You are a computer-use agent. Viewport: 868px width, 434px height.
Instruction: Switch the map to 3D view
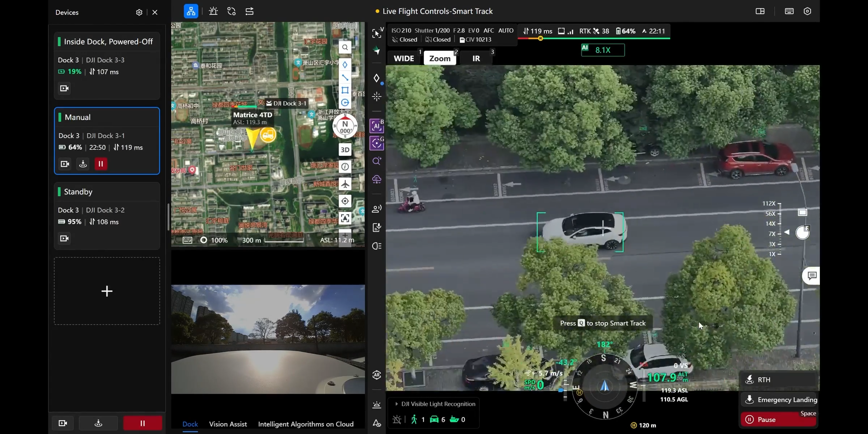(x=345, y=149)
